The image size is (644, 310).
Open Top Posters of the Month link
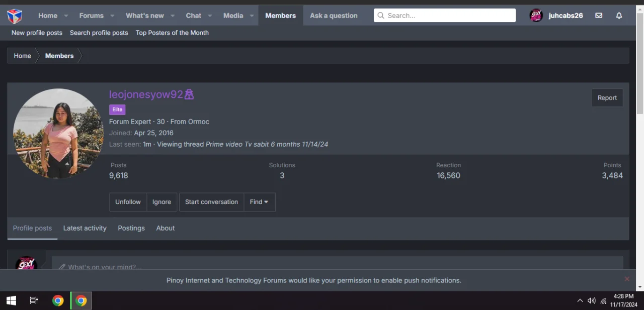click(x=172, y=33)
